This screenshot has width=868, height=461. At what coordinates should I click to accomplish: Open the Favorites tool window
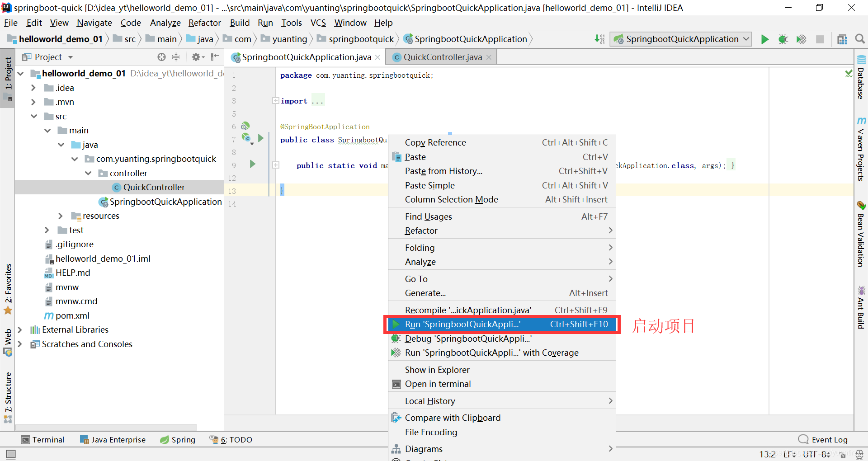(x=8, y=289)
